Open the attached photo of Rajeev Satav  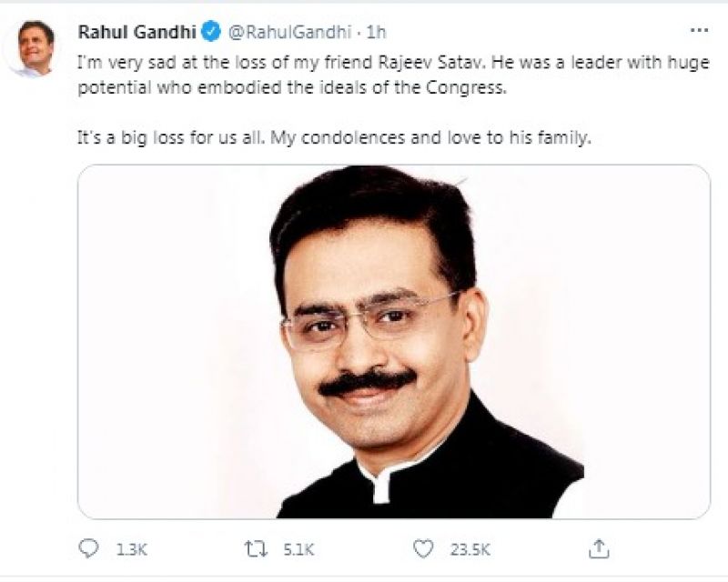[393, 341]
